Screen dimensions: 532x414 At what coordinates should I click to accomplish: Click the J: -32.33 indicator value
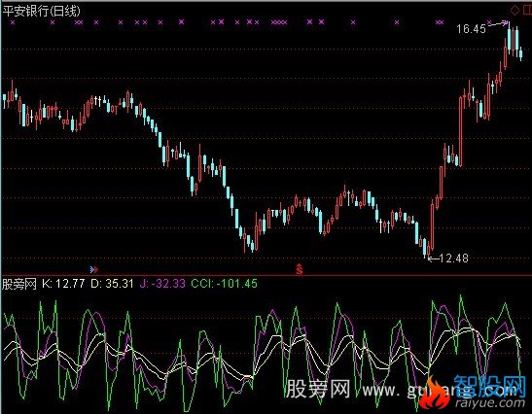[162, 284]
